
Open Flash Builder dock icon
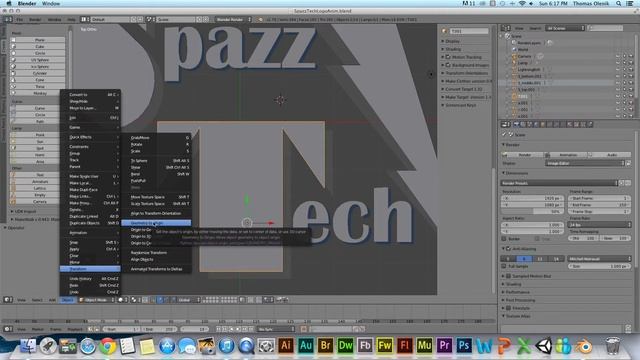click(x=365, y=345)
